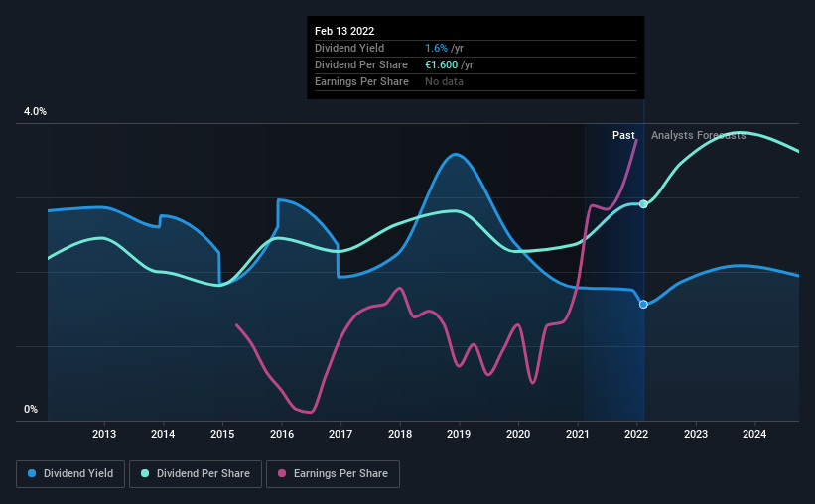This screenshot has width=815, height=504.
Task: Click the 0% y-axis label
Action: tap(31, 410)
